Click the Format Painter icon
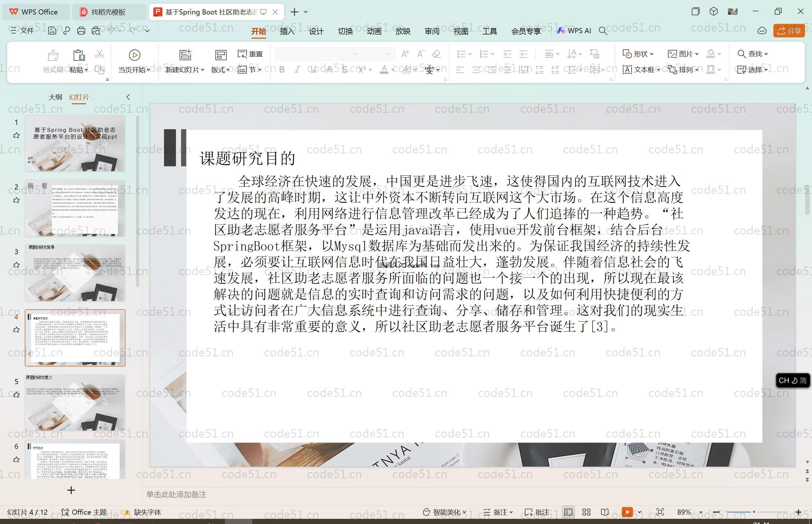 (53, 55)
